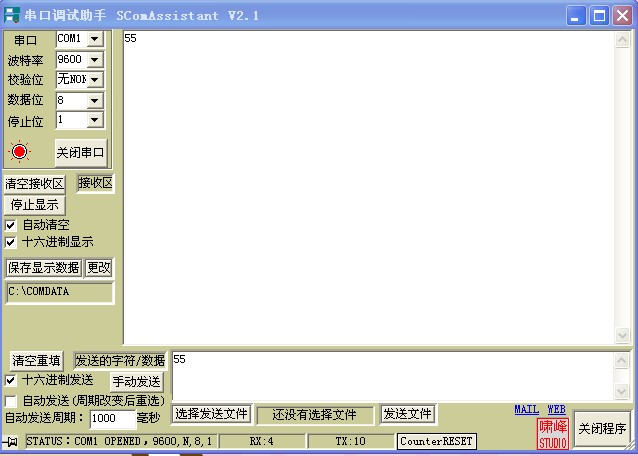Click the app icon in the title bar
The height and width of the screenshot is (456, 638).
11,15
